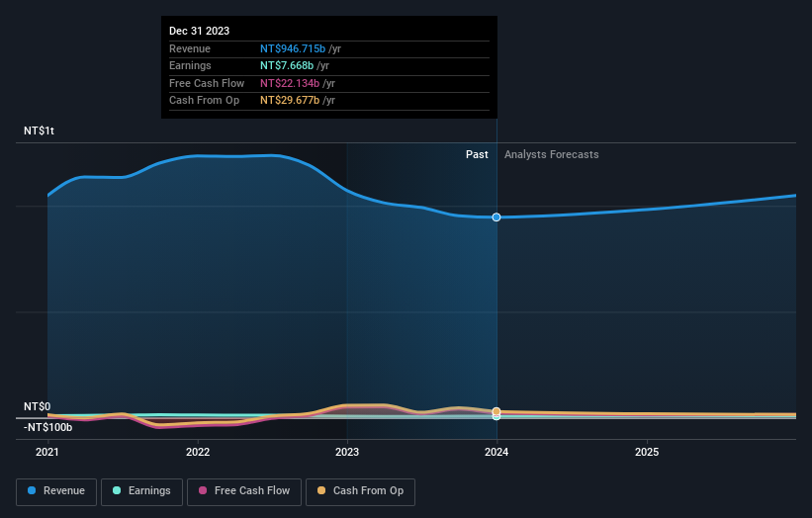Click the Past label on the chart
This screenshot has width=812, height=518.
(477, 155)
